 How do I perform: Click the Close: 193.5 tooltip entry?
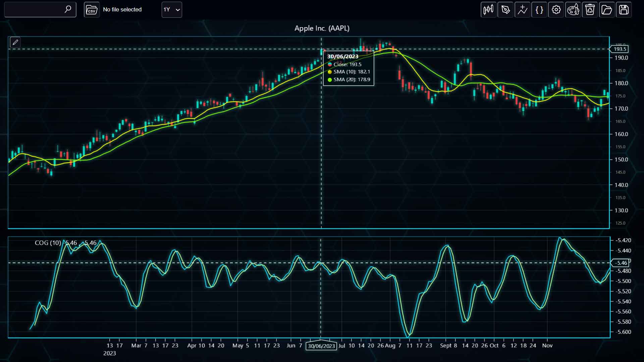(x=344, y=64)
